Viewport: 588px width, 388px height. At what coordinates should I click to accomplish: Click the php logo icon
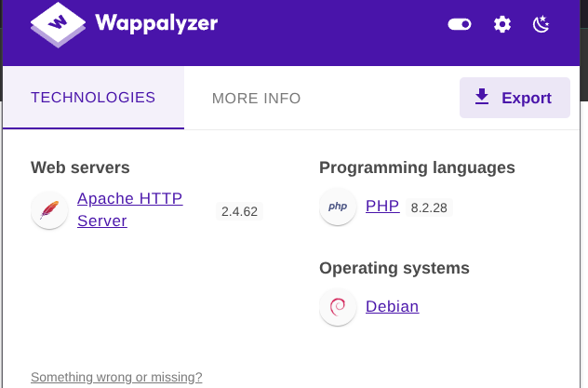[x=338, y=207]
